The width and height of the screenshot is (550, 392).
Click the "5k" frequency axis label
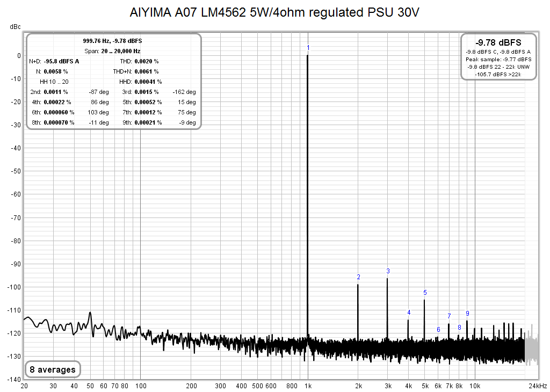pos(425,386)
